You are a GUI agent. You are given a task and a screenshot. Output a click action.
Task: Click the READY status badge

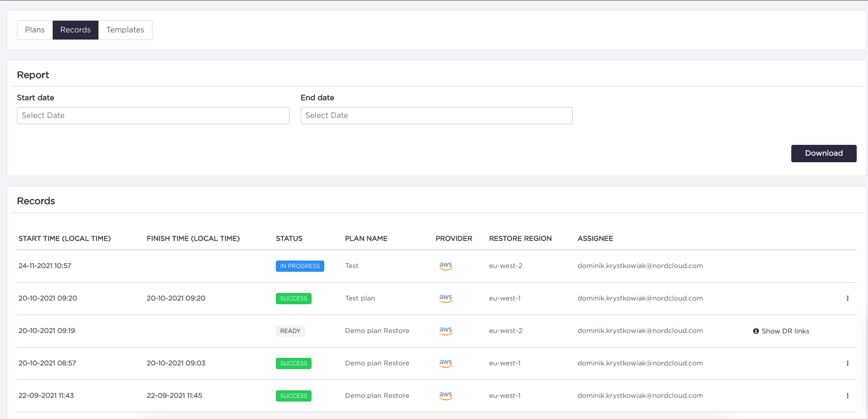click(290, 331)
